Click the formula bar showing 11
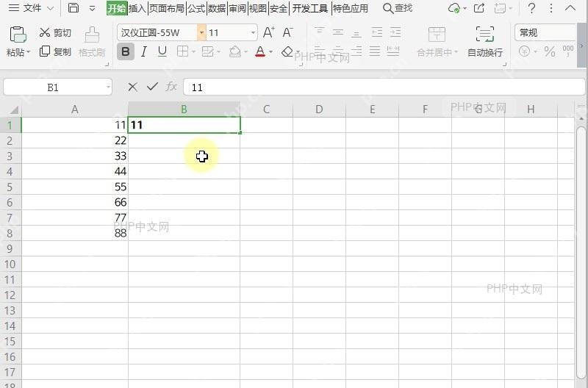Viewport: 588px width, 388px height. point(384,87)
